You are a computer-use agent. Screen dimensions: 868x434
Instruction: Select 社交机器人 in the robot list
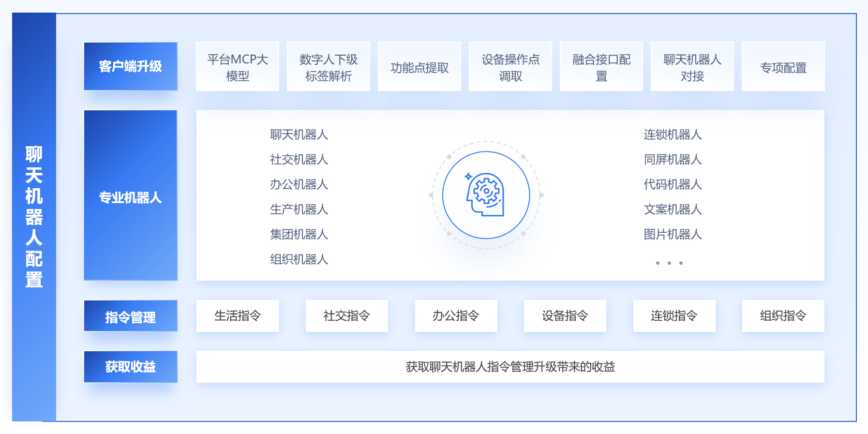(x=299, y=159)
